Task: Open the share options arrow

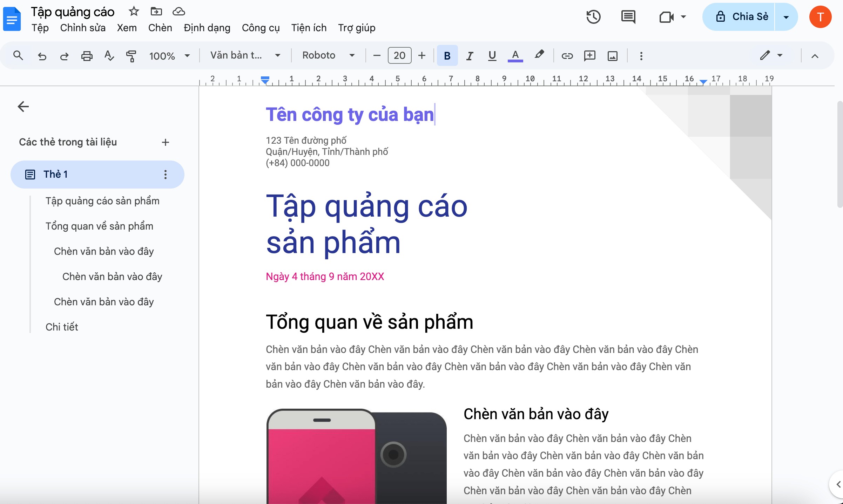Action: 786,17
